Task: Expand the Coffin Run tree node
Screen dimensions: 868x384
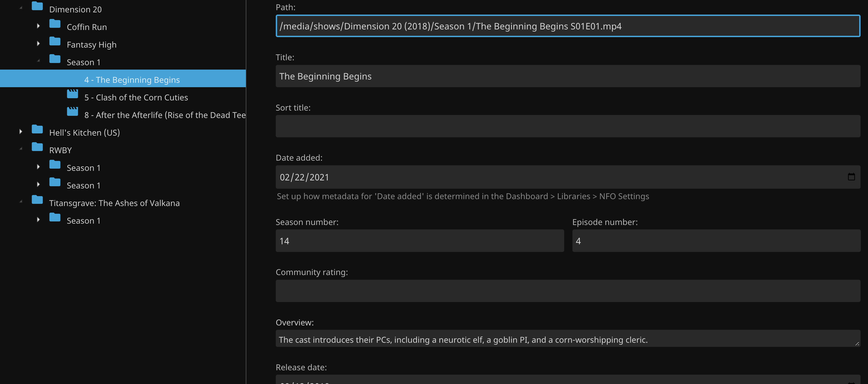Action: click(x=39, y=26)
